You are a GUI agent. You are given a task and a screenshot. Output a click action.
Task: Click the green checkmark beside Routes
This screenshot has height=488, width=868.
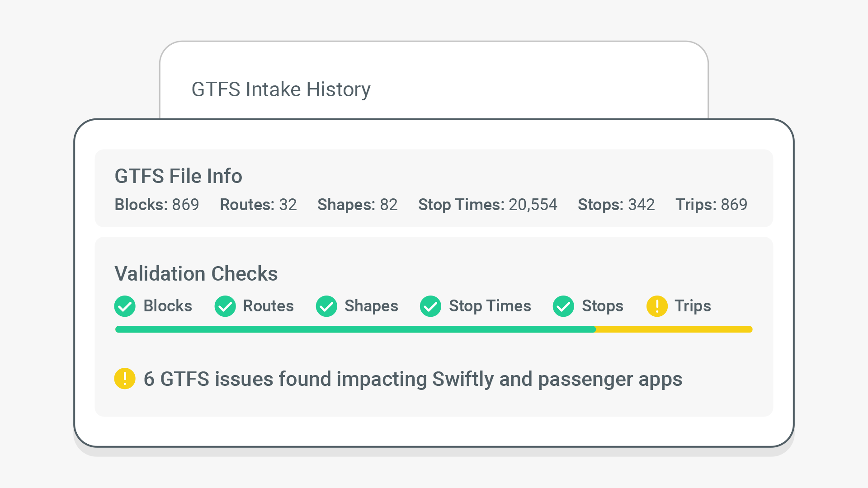point(225,306)
